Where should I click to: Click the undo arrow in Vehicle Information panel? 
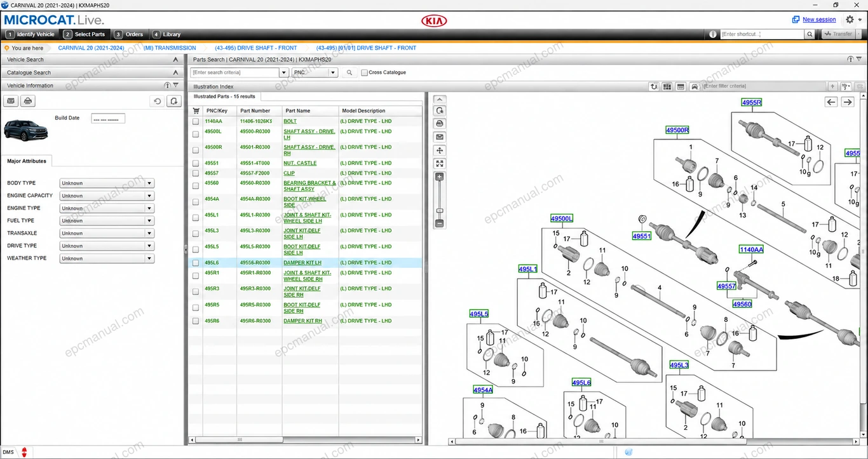coord(158,101)
